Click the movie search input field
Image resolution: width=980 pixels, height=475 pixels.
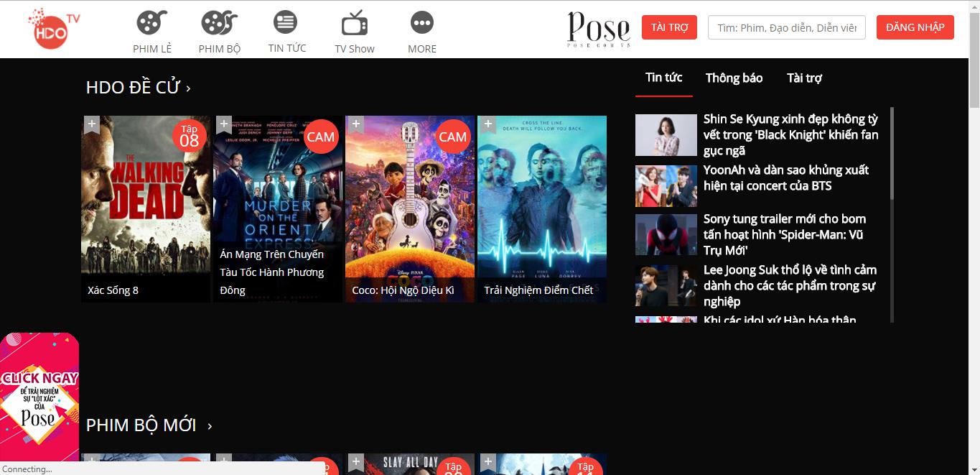[x=786, y=27]
